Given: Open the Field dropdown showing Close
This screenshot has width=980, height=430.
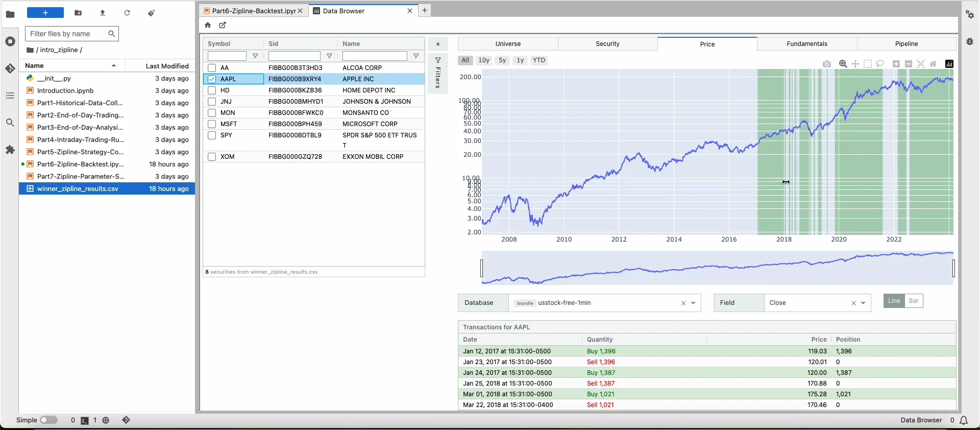Looking at the screenshot, I should [x=863, y=303].
